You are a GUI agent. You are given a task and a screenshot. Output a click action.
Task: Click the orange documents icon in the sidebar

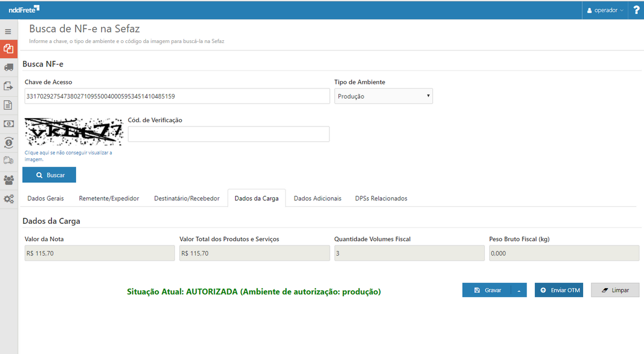click(8, 49)
